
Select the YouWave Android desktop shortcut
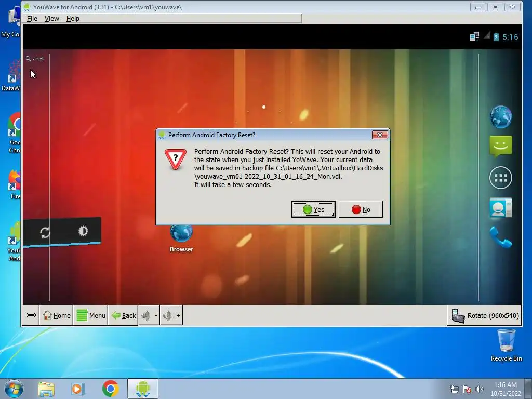pyautogui.click(x=14, y=242)
